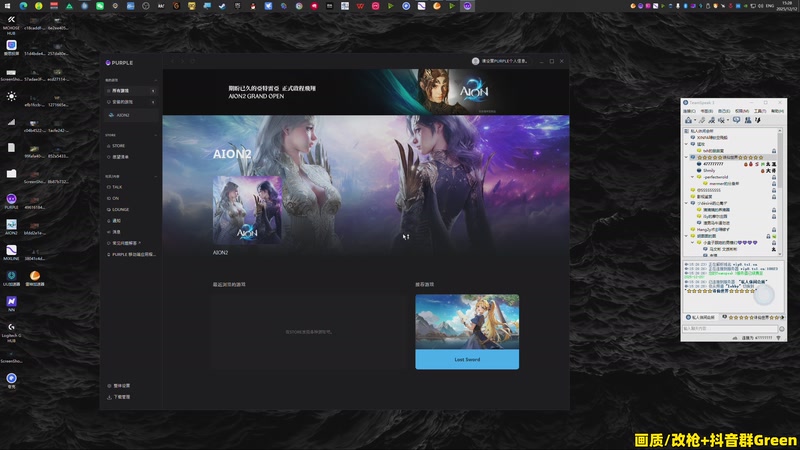Open the 連接 menu in TeamSpeak

(689, 111)
